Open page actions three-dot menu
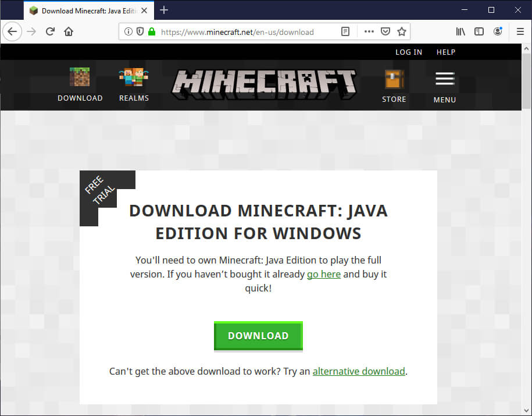Screen dimensions: 532x416 click(369, 31)
